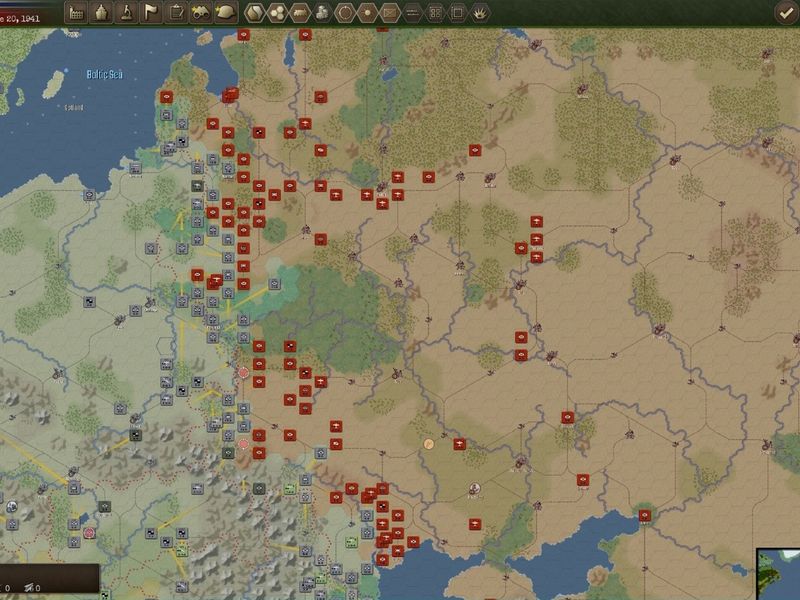Open the clipboard reports icon
This screenshot has width=800, height=600.
tap(176, 13)
